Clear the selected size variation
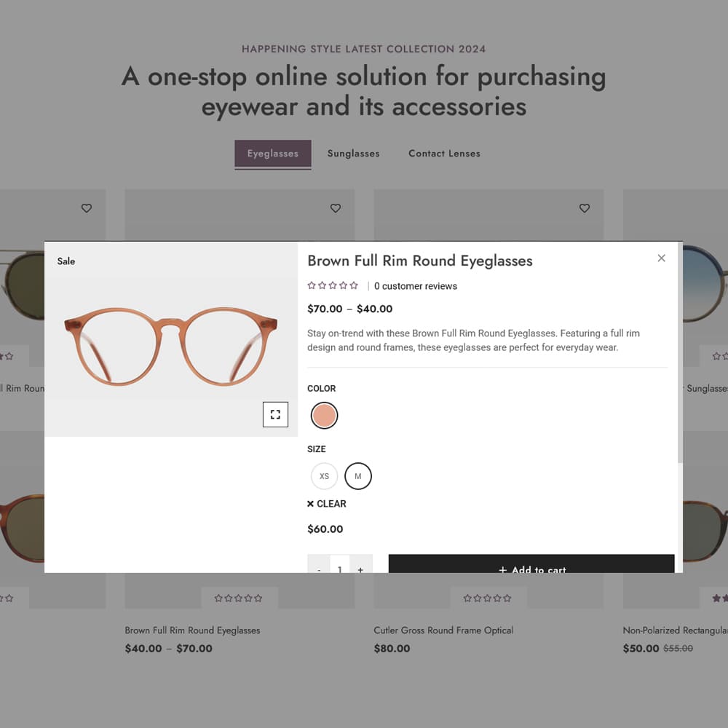The image size is (728, 728). pyautogui.click(x=326, y=504)
